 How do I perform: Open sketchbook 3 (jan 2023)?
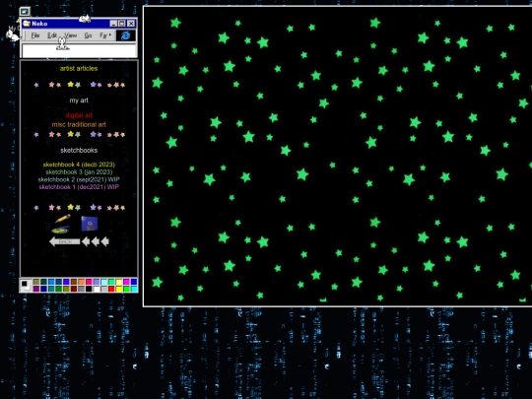point(79,172)
